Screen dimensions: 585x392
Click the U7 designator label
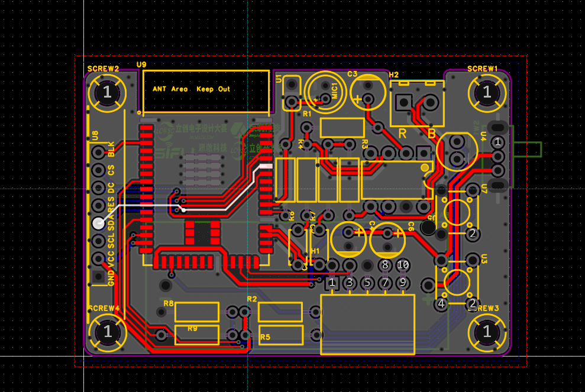[x=484, y=189]
